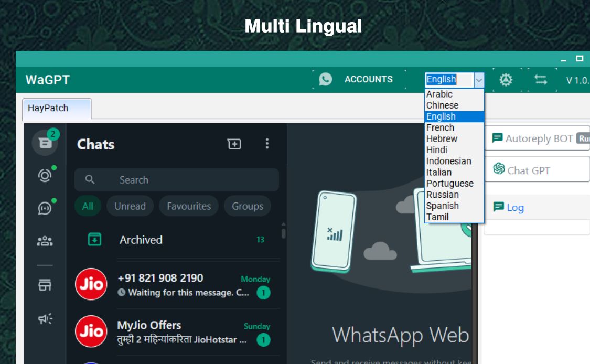Image resolution: width=590 pixels, height=364 pixels.
Task: Open the Communities icon in sidebar
Action: point(45,241)
